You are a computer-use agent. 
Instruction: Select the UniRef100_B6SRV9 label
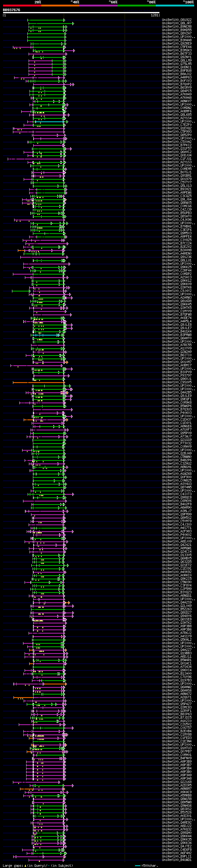pos(177,87)
